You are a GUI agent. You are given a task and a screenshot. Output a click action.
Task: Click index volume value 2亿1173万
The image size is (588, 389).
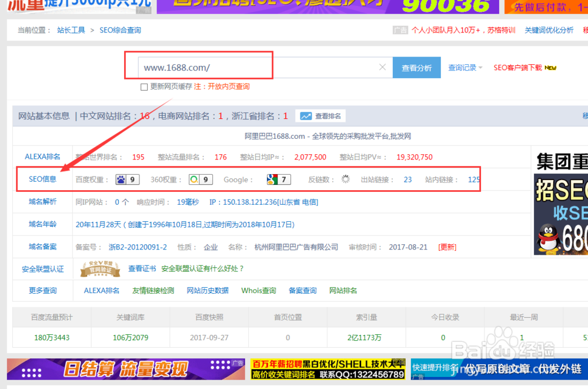click(364, 338)
